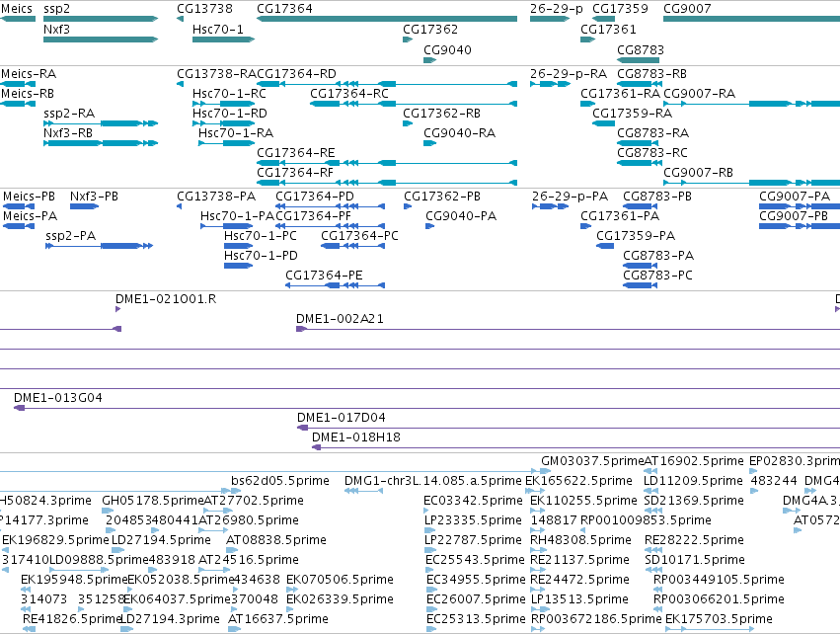Select protein CG8783-PC

tap(657, 276)
